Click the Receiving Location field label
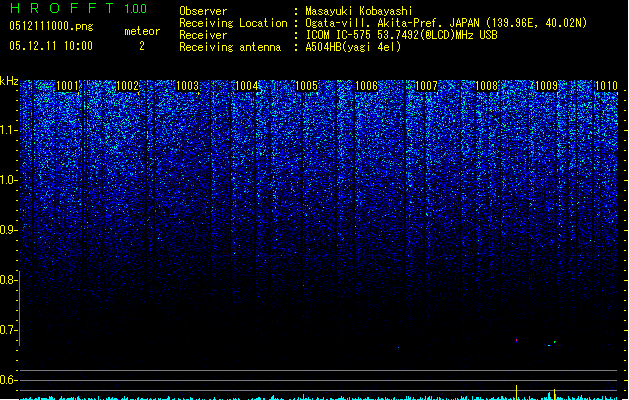Viewport: 629px width, 400px height. (233, 23)
